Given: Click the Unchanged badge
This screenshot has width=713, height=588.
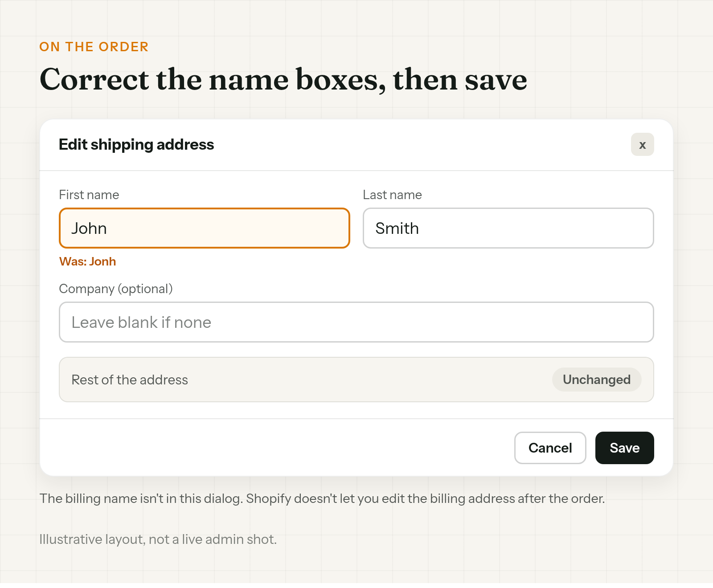Looking at the screenshot, I should pos(597,380).
